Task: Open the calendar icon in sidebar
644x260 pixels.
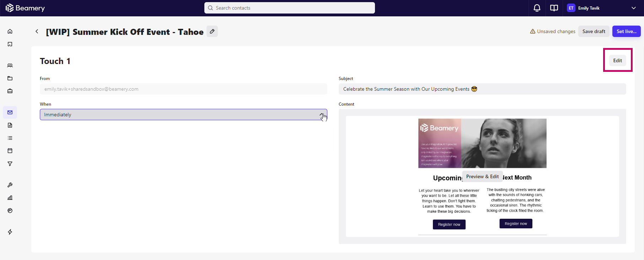Action: [x=10, y=151]
